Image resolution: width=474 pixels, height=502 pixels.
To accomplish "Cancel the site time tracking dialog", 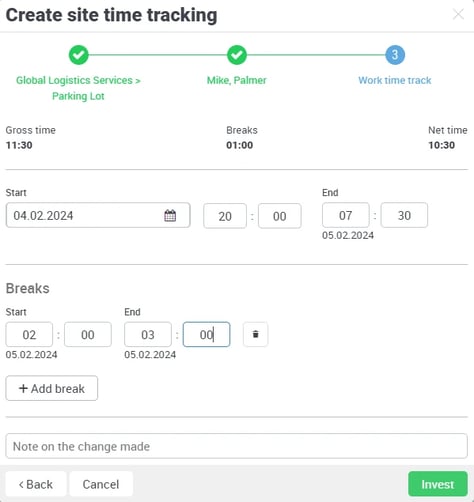I will point(101,484).
